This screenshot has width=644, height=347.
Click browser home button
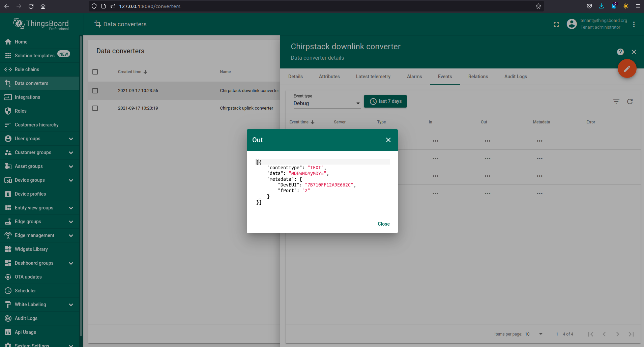point(43,6)
